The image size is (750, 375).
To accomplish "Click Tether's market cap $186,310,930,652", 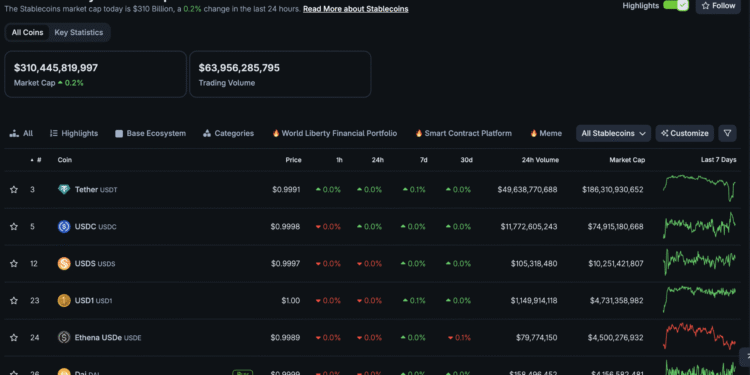I will point(613,189).
